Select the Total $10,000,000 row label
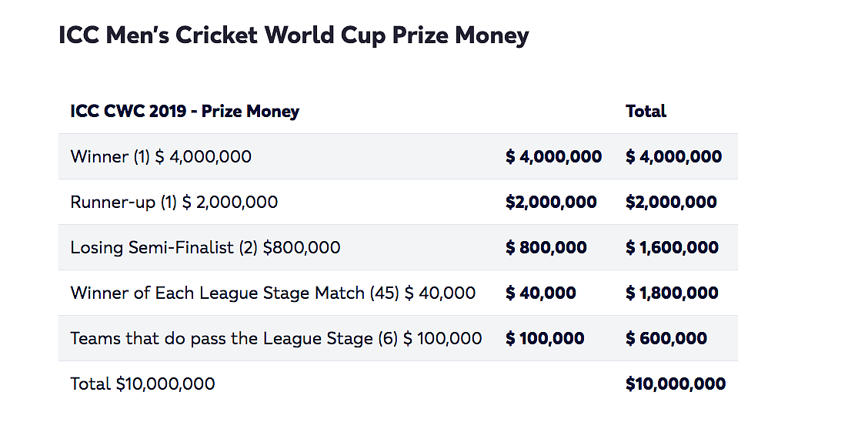This screenshot has width=868, height=429. pos(143,384)
